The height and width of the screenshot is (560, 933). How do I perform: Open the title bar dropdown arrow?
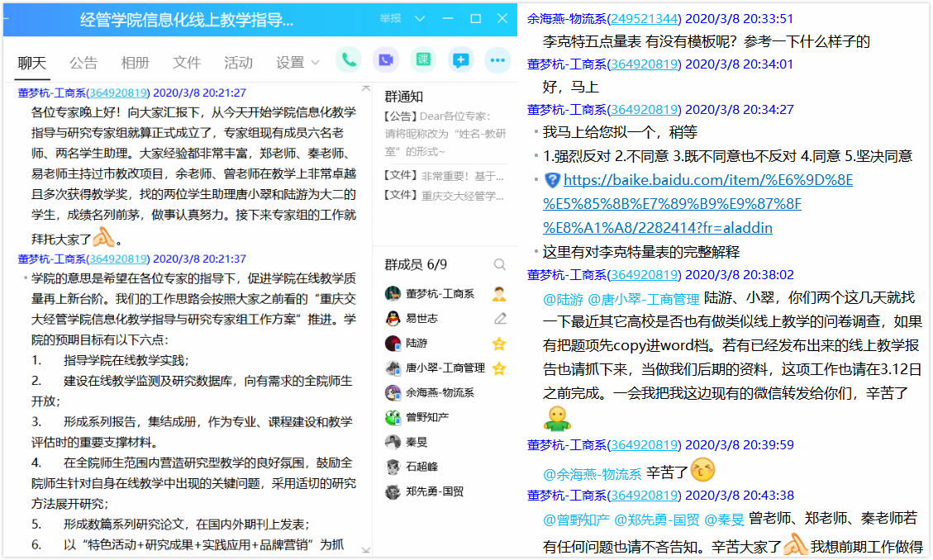coord(420,18)
